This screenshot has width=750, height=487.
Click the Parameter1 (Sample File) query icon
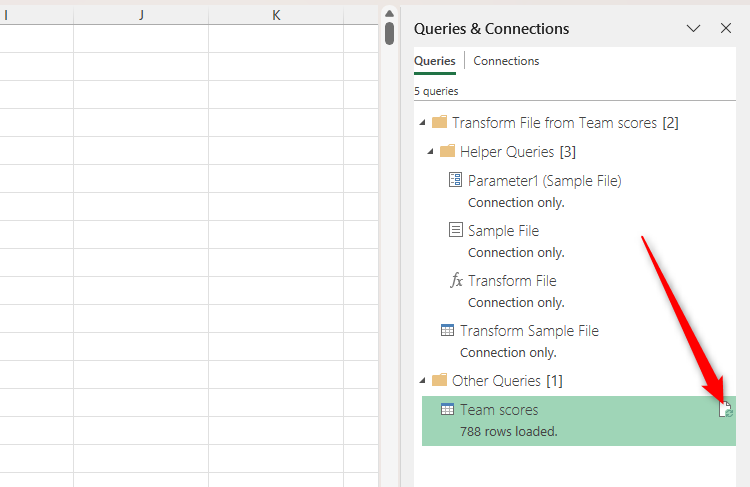(x=456, y=181)
